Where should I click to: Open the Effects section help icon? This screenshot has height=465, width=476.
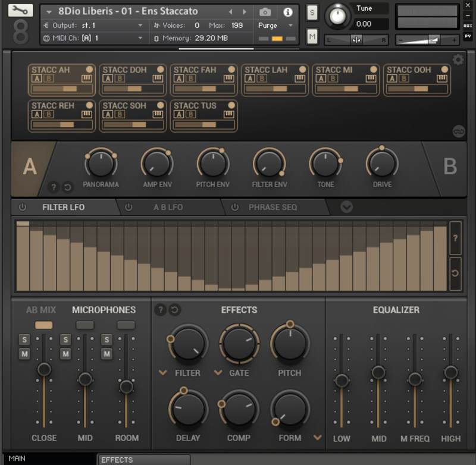click(x=160, y=310)
